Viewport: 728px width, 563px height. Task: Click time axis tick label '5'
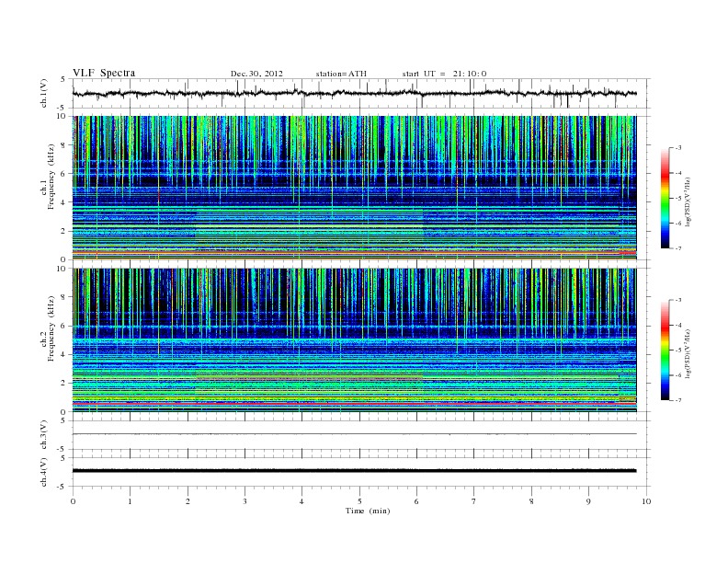(359, 501)
